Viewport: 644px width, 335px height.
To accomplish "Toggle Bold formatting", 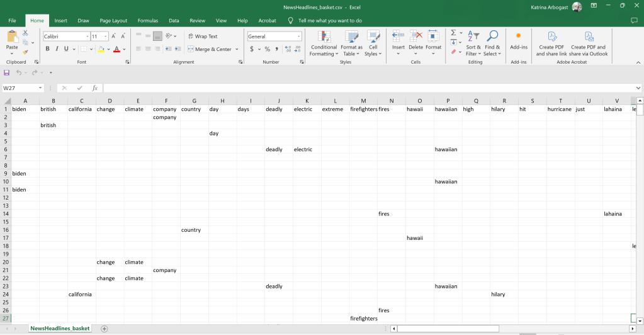I will click(47, 49).
